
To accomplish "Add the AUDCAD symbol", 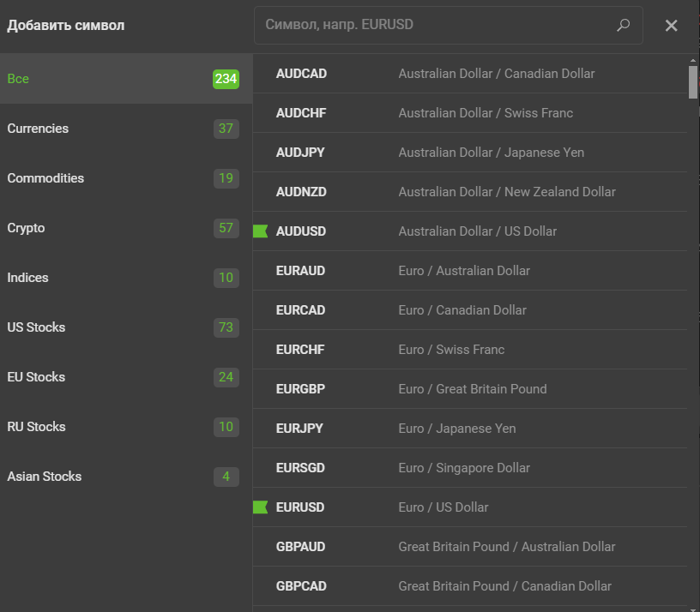I will (468, 74).
